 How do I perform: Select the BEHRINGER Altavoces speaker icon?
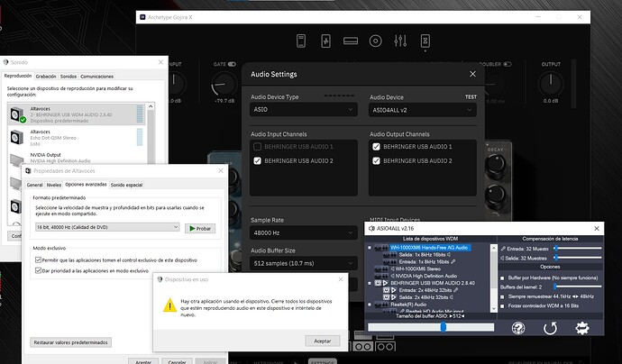16,114
